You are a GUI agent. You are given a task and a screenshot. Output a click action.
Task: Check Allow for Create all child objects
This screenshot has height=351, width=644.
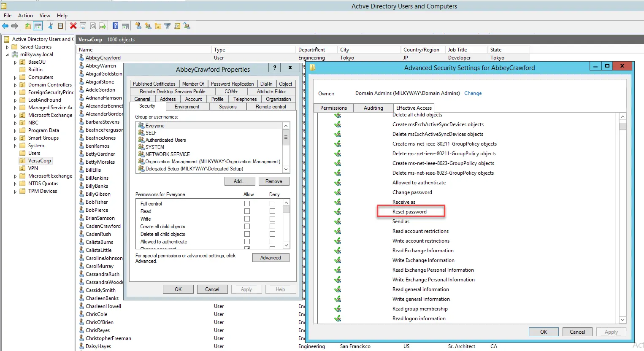point(247,227)
